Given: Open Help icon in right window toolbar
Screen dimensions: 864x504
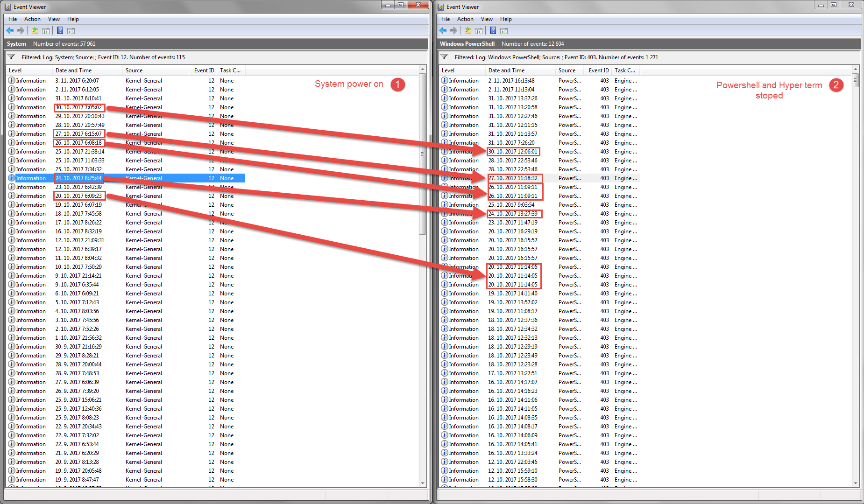Looking at the screenshot, I should click(x=493, y=31).
